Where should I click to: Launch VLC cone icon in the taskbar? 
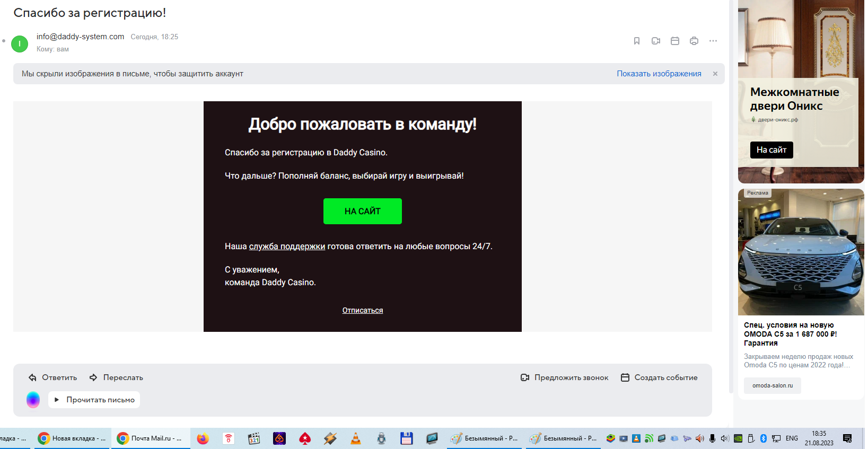point(356,438)
